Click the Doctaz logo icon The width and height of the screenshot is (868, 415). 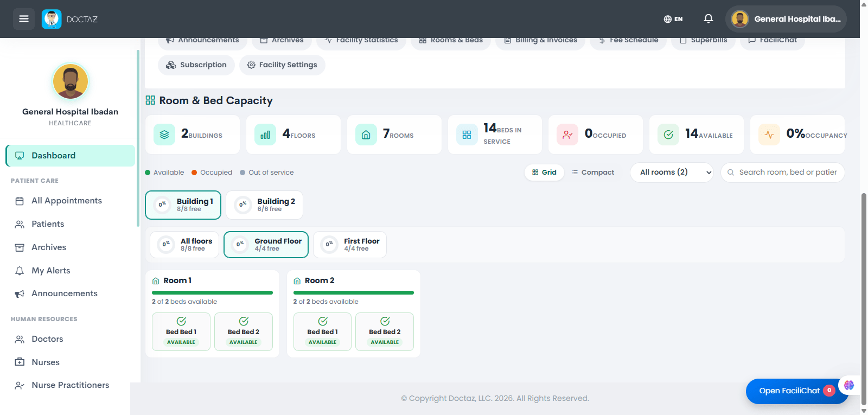click(52, 19)
